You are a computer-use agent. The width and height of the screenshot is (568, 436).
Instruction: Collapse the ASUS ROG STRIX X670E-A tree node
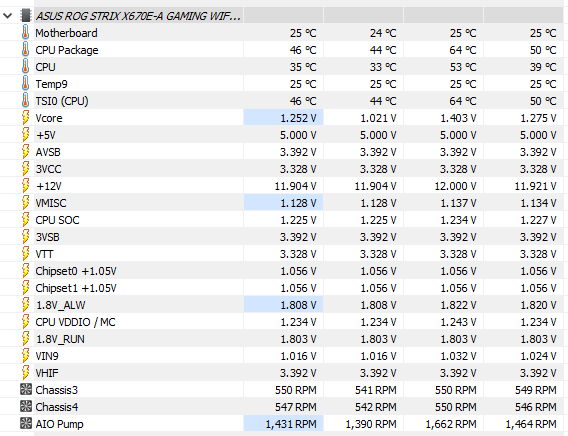point(8,16)
